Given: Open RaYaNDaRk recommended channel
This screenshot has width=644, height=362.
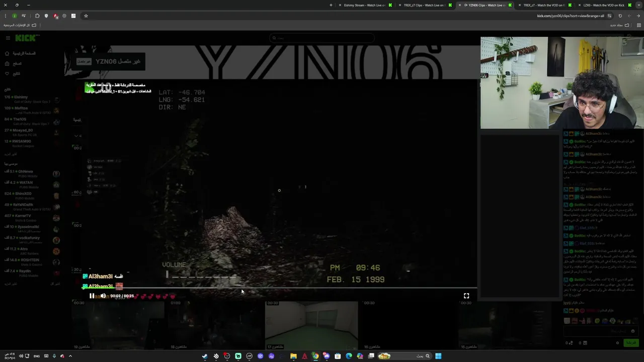Looking at the screenshot, I should click(x=31, y=207).
